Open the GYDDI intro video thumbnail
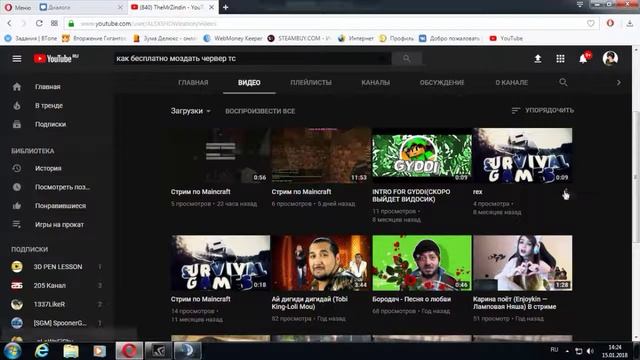This screenshot has width=640, height=360. pyautogui.click(x=422, y=156)
